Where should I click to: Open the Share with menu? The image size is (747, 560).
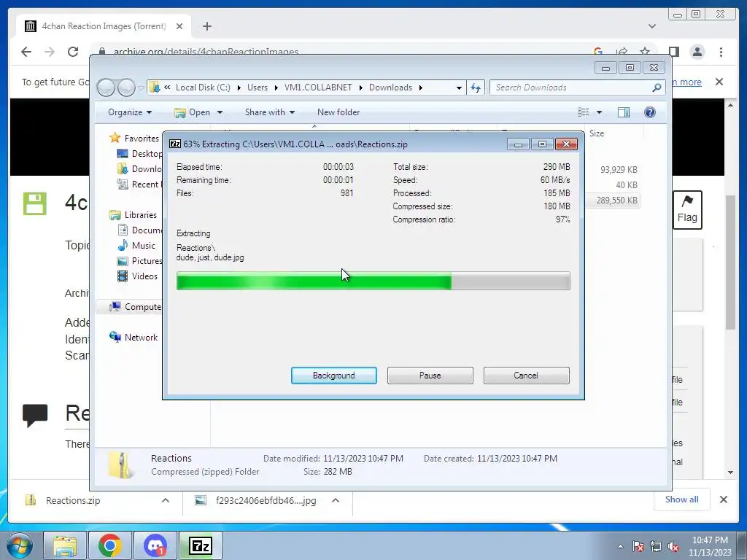coord(270,112)
